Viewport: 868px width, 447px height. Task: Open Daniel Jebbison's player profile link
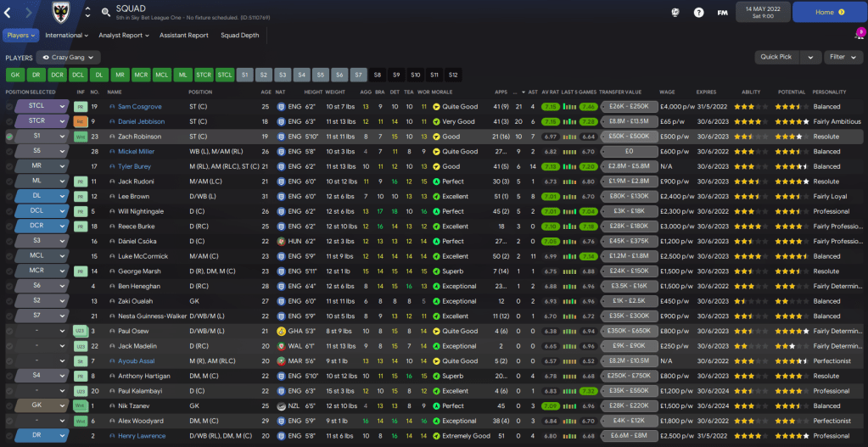pos(141,121)
